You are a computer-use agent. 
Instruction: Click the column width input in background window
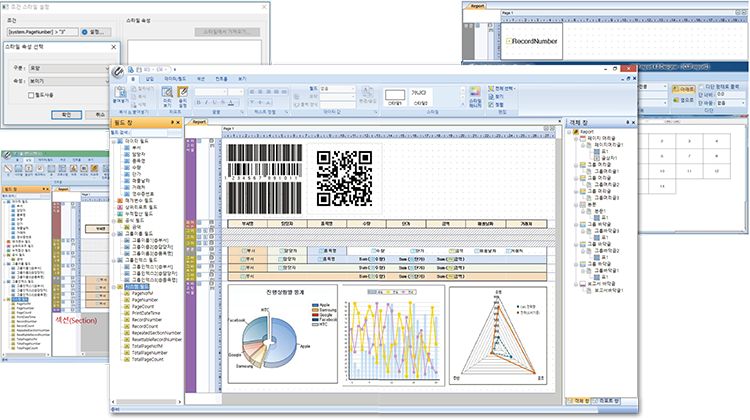730,95
